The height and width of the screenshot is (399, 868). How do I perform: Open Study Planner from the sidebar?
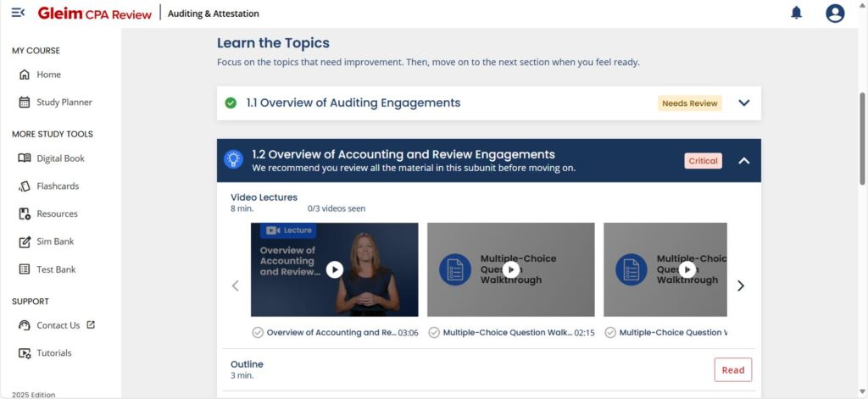(x=64, y=103)
